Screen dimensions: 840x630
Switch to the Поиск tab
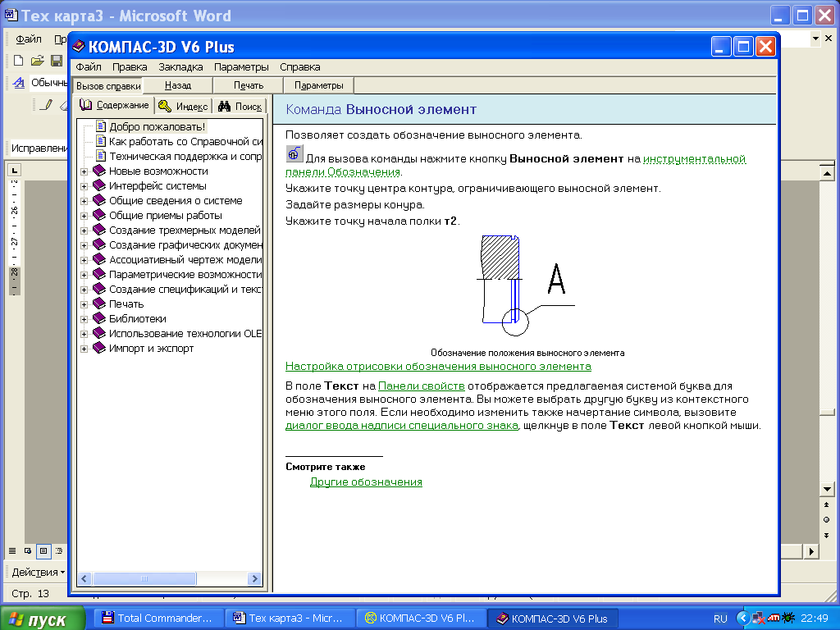(240, 106)
